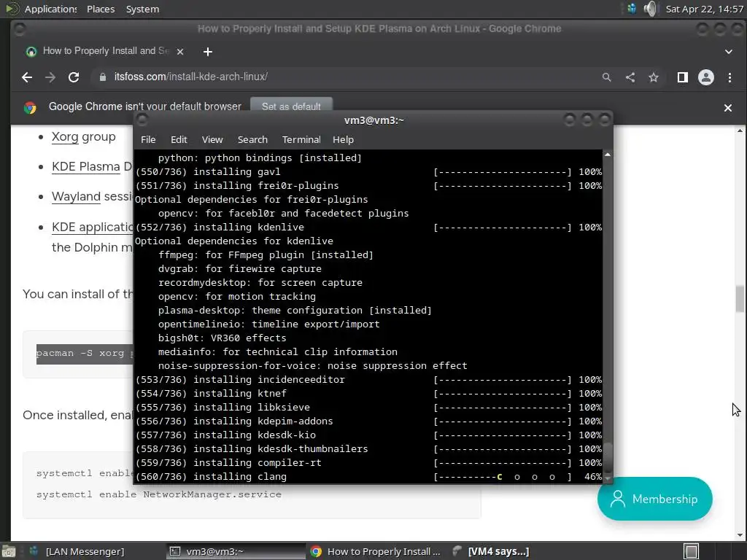Open the terminal Edit menu
Viewport: 747px width, 560px height.
[x=179, y=139]
